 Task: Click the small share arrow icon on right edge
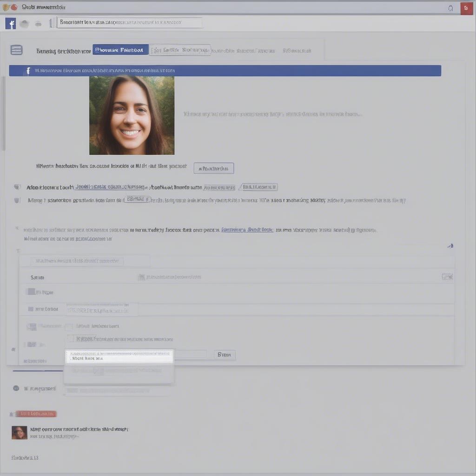click(x=450, y=246)
